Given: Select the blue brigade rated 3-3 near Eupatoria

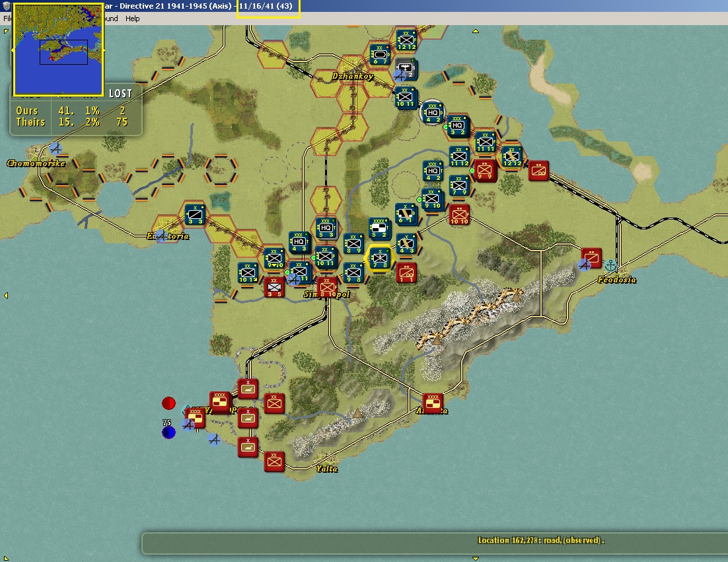Looking at the screenshot, I should click(x=194, y=215).
